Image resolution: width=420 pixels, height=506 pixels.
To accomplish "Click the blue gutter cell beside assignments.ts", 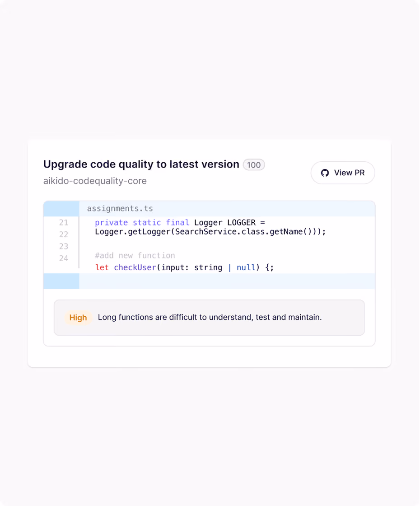I will coord(61,209).
